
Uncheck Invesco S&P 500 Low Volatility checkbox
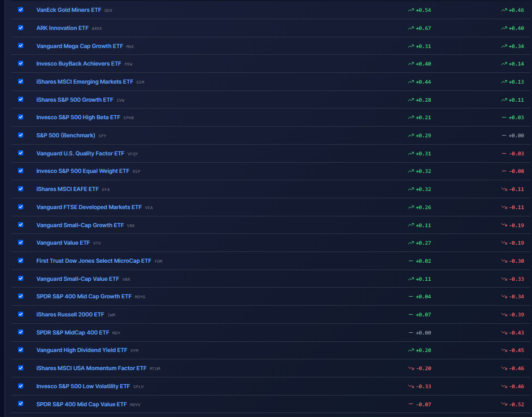point(21,386)
